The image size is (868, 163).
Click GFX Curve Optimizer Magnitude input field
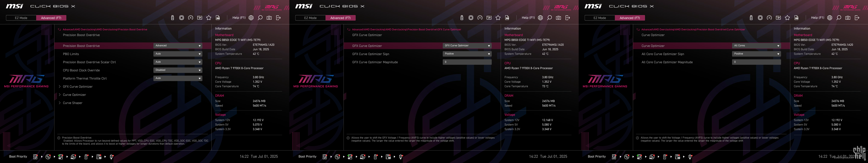click(467, 62)
